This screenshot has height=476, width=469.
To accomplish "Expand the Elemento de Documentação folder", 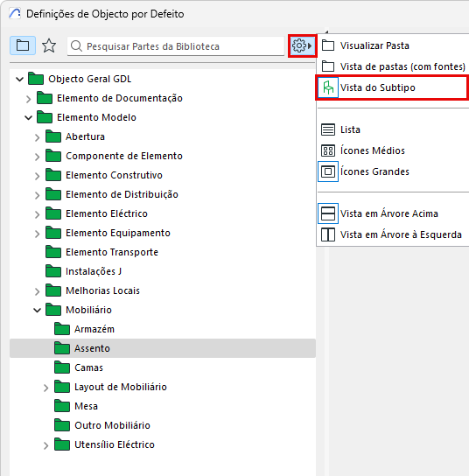I will [x=28, y=99].
